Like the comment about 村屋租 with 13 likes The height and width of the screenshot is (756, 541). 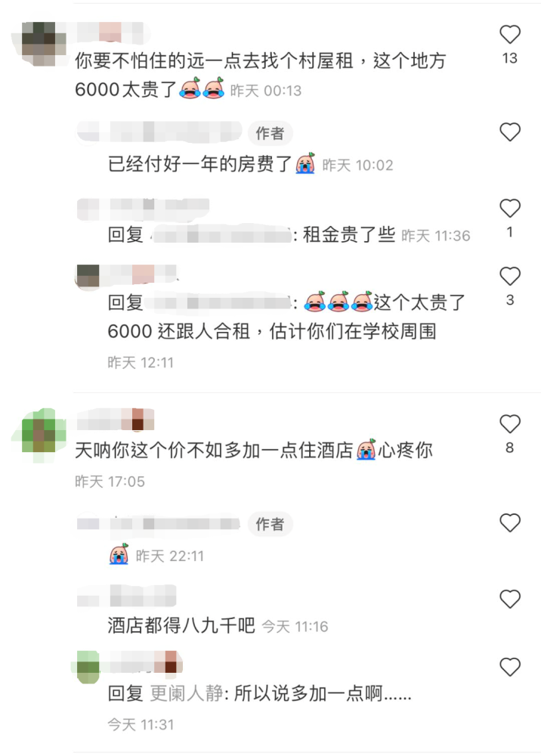tap(510, 35)
